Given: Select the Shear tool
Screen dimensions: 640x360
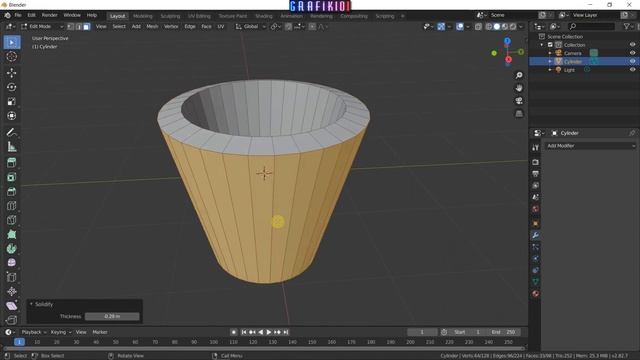Looking at the screenshot, I should pos(12,306).
